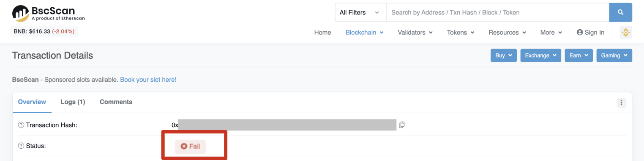
Task: Open the All Filters dropdown
Action: pyautogui.click(x=360, y=12)
